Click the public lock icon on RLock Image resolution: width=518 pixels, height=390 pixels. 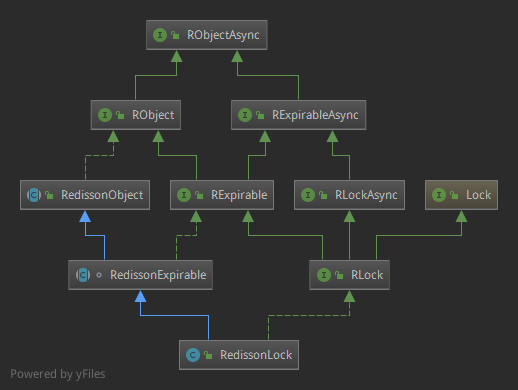[339, 275]
